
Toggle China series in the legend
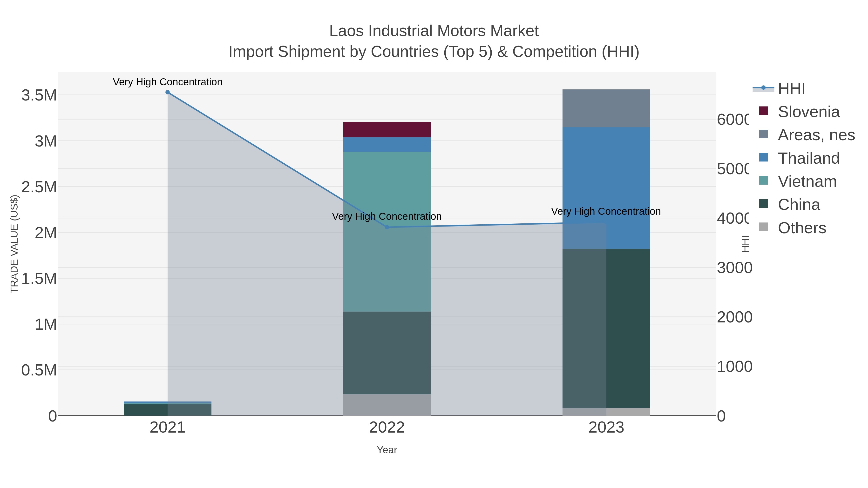789,205
